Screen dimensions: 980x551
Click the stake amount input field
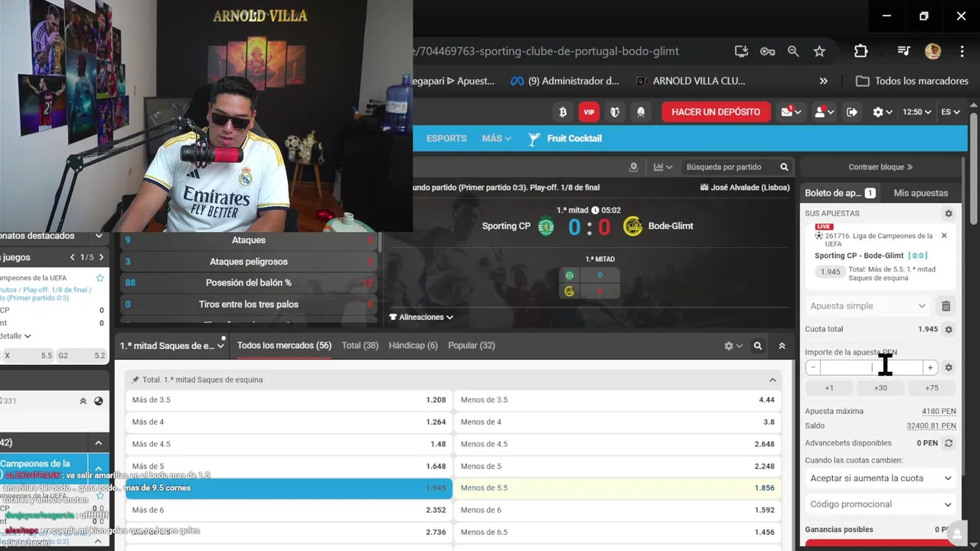point(871,368)
